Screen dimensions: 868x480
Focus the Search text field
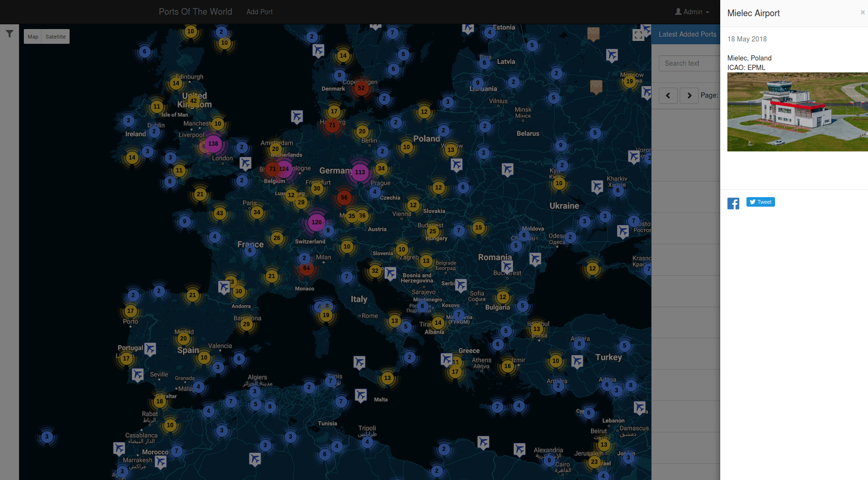pyautogui.click(x=689, y=63)
